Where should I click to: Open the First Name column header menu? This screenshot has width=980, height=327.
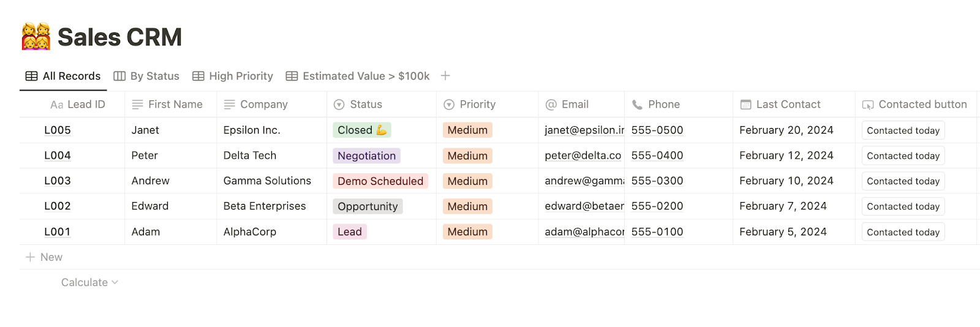tap(175, 105)
